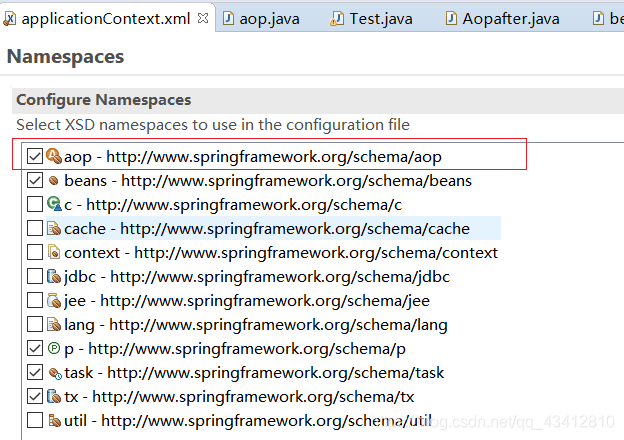Enable the c namespace checkbox
The width and height of the screenshot is (624, 440).
tap(35, 204)
